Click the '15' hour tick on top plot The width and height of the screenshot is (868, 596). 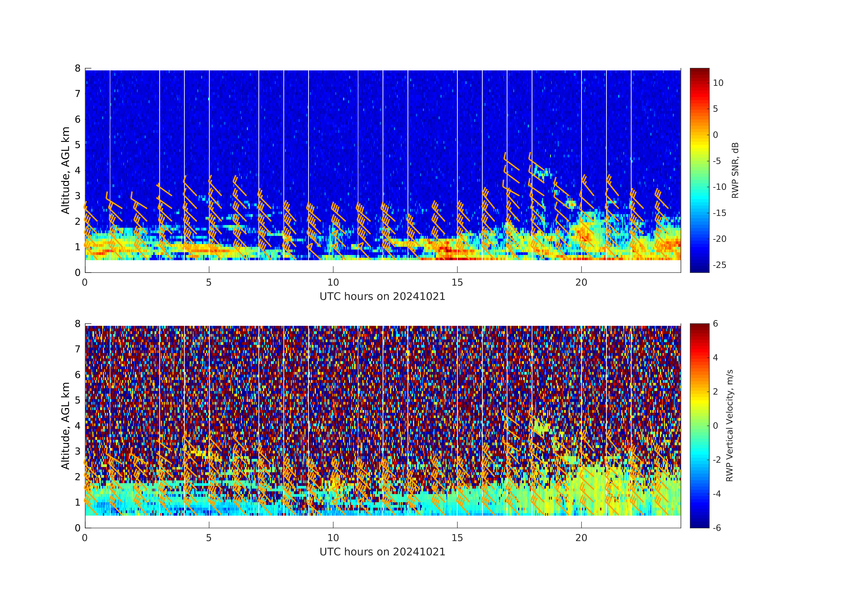[x=457, y=283]
